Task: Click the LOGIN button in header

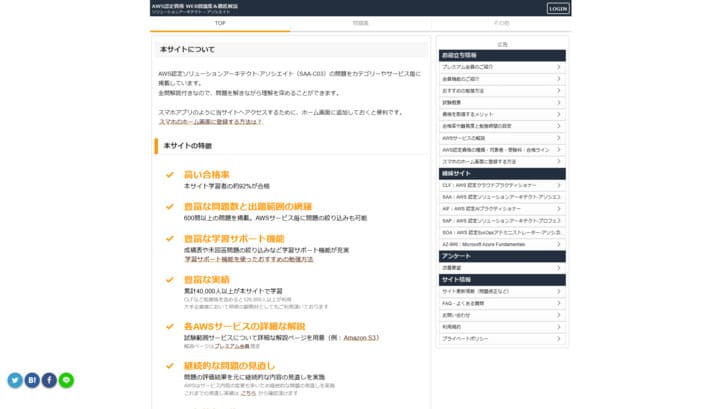Action: point(558,8)
